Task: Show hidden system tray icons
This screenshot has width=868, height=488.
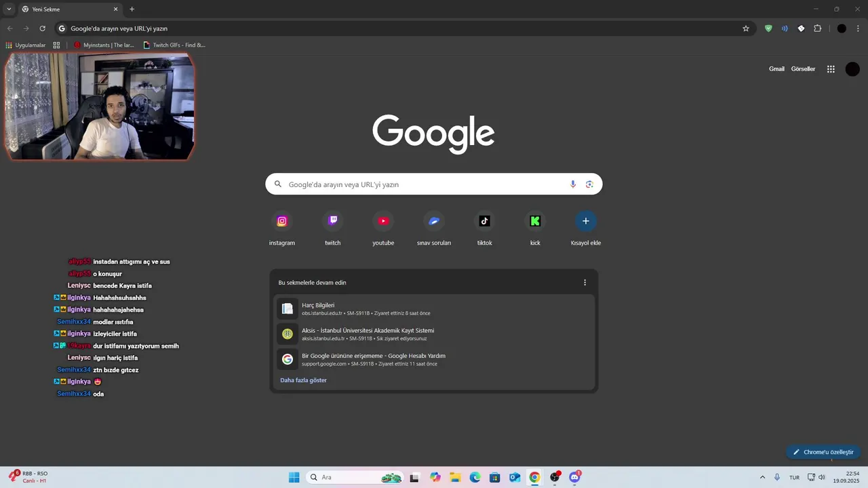Action: [762, 477]
